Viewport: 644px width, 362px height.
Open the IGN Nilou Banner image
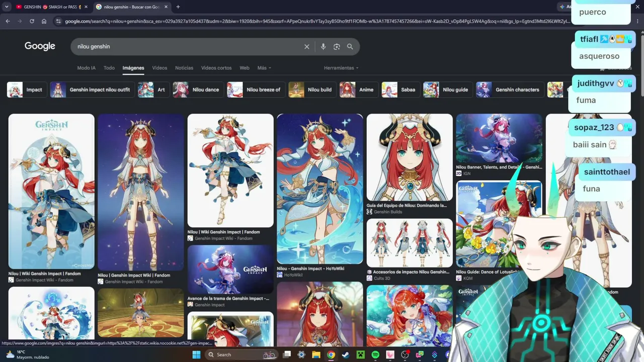point(499,138)
